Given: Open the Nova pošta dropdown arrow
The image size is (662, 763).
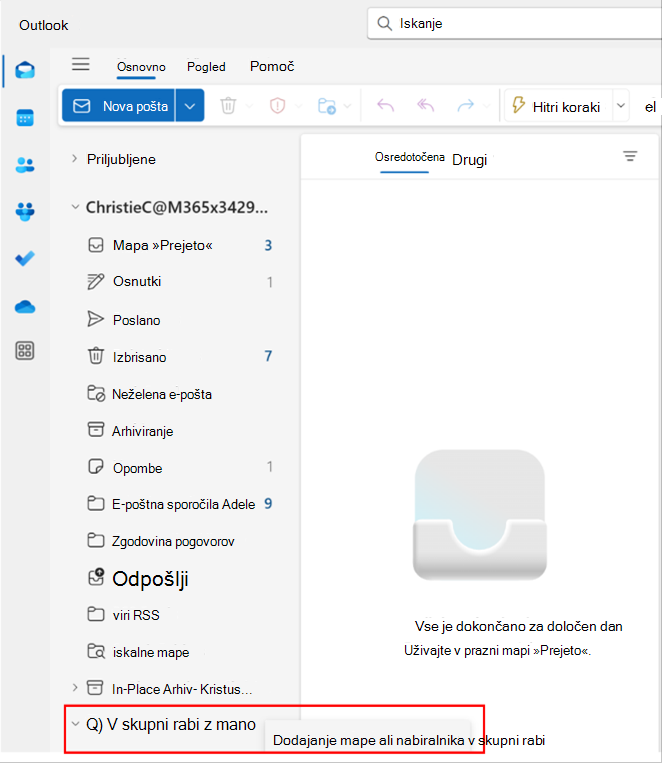Looking at the screenshot, I should 190,105.
